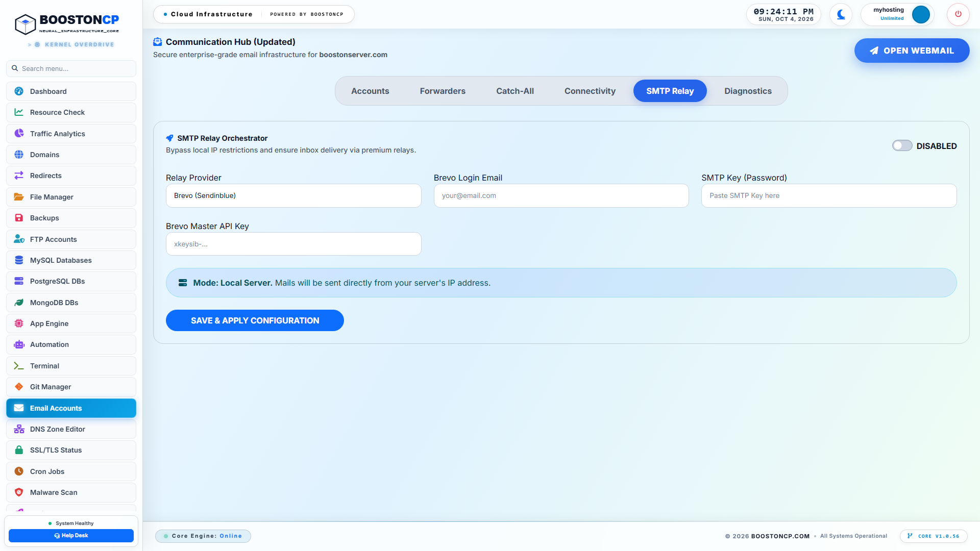Screen dimensions: 980x551
Task: Open the Catch-All tab
Action: (x=515, y=91)
